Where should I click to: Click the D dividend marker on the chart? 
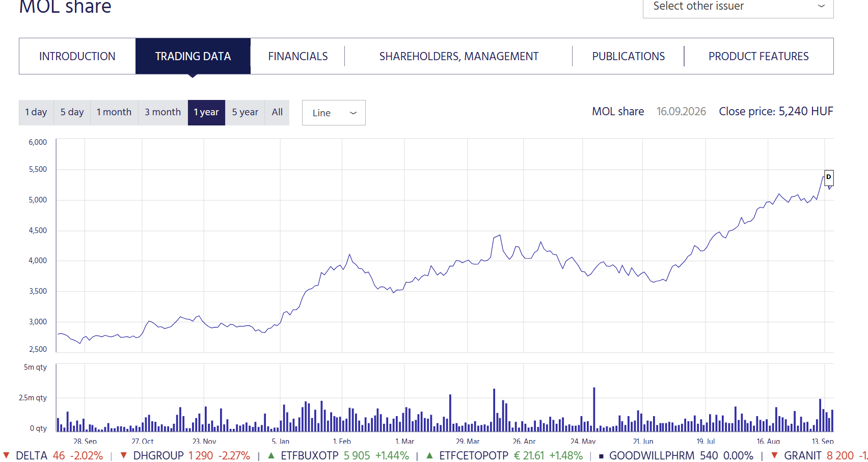[x=829, y=177]
